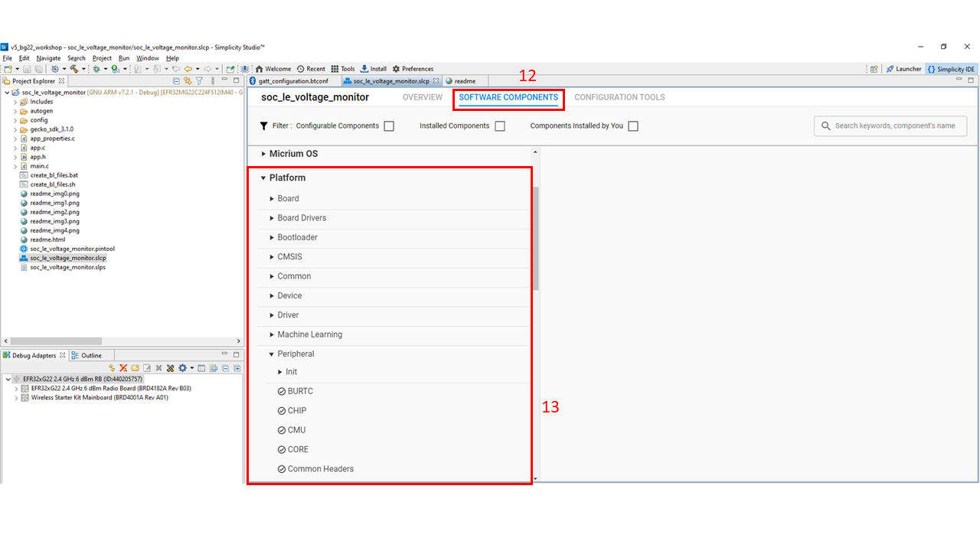The width and height of the screenshot is (980, 551).
Task: Expand gecko_sdk_3.1.0 folder
Action: (x=15, y=129)
